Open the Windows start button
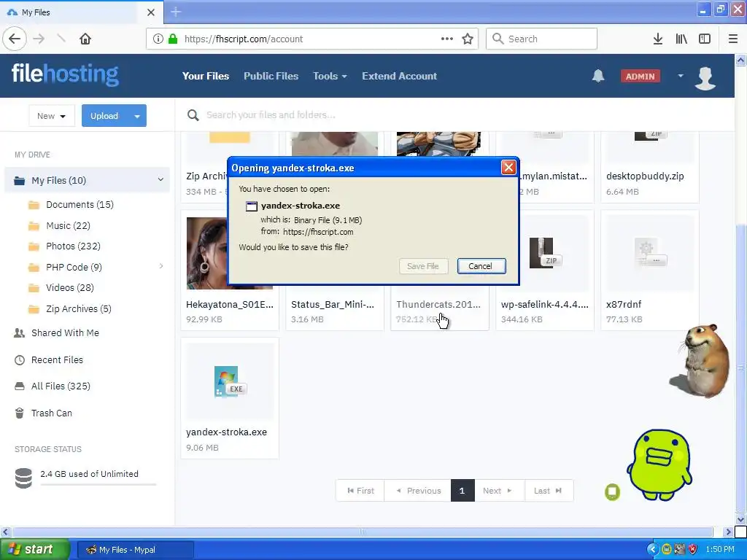The image size is (747, 560). 35,549
